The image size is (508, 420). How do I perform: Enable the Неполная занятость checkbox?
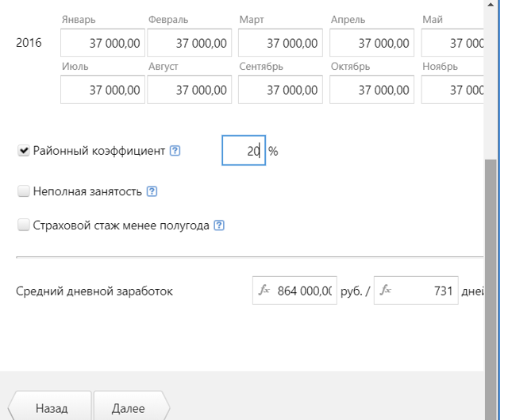point(24,191)
